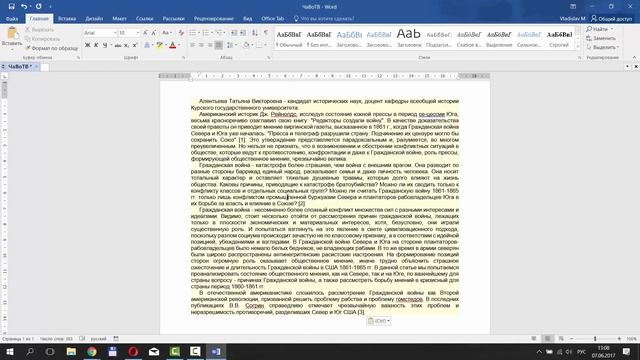Switch to the Layout (Макет) tab
Screen dimensions: 640x360
[119, 19]
